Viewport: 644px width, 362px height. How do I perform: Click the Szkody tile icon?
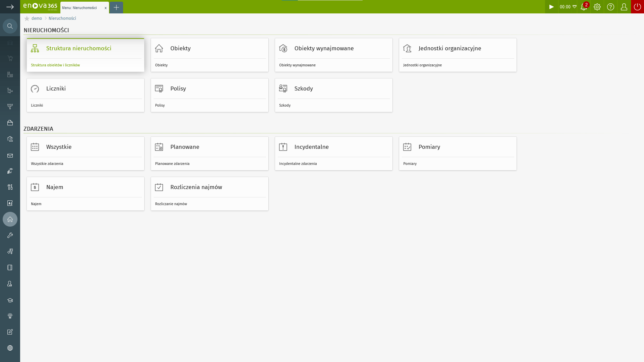click(283, 88)
